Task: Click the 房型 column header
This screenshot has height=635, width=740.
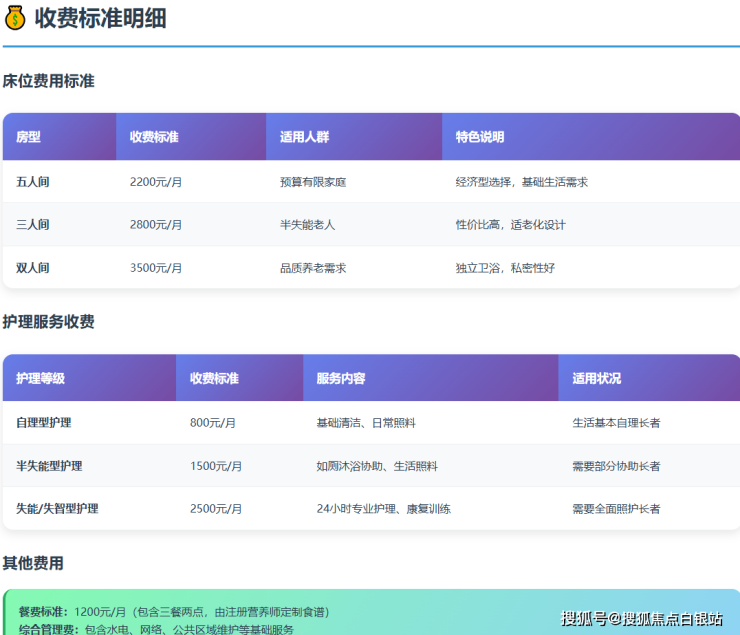Action: pyautogui.click(x=28, y=137)
